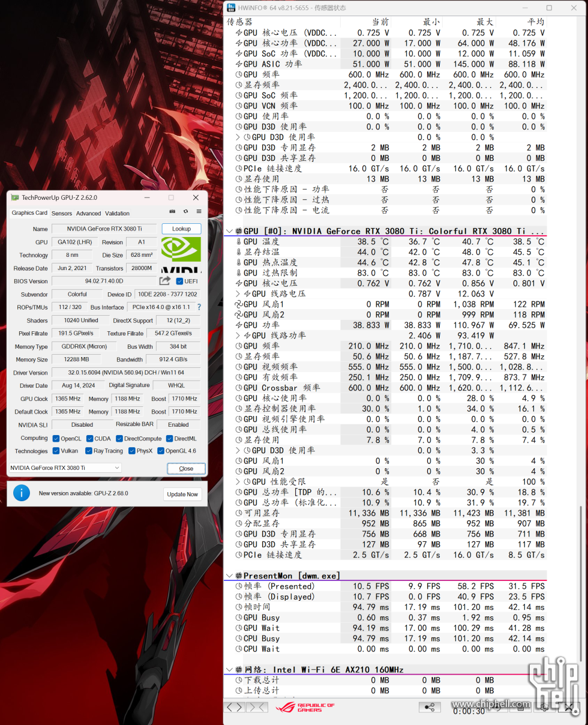588x725 pixels.
Task: Click the Lookup button
Action: coord(181,229)
